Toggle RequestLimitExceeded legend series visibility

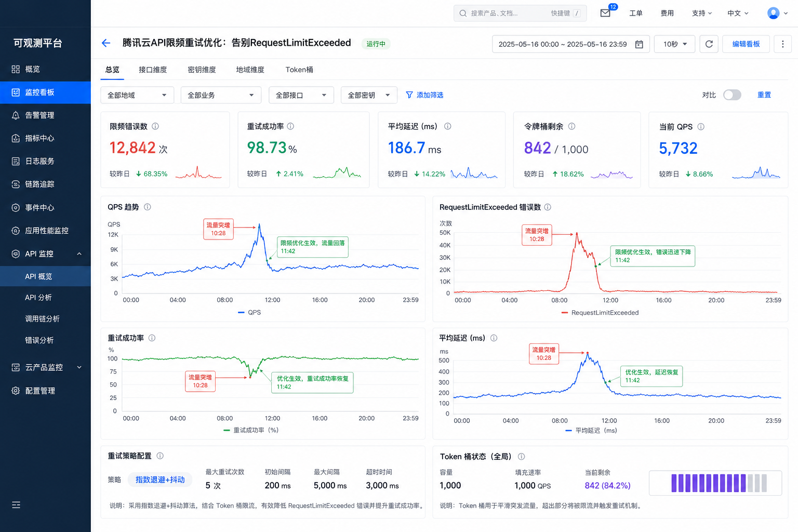point(600,313)
